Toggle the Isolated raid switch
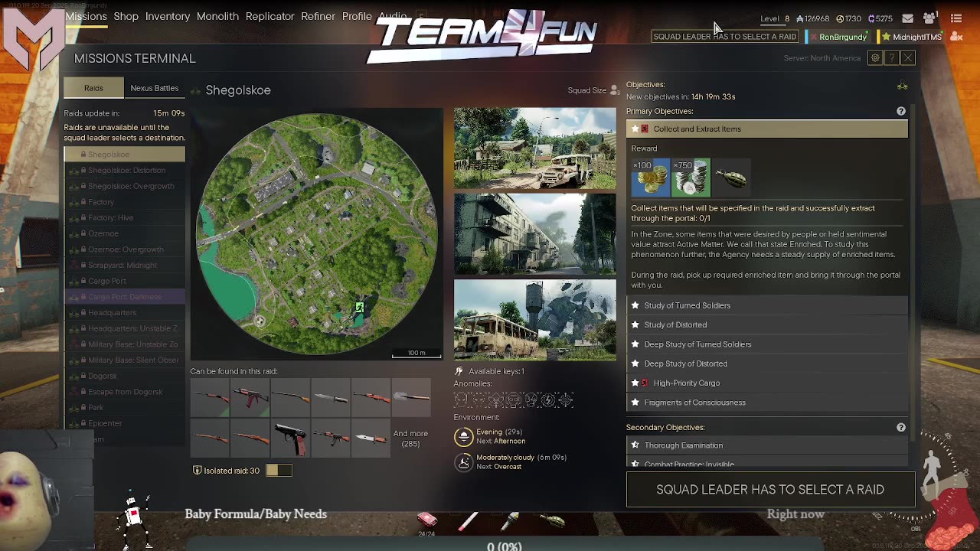Viewport: 980px width, 551px height. coord(279,471)
